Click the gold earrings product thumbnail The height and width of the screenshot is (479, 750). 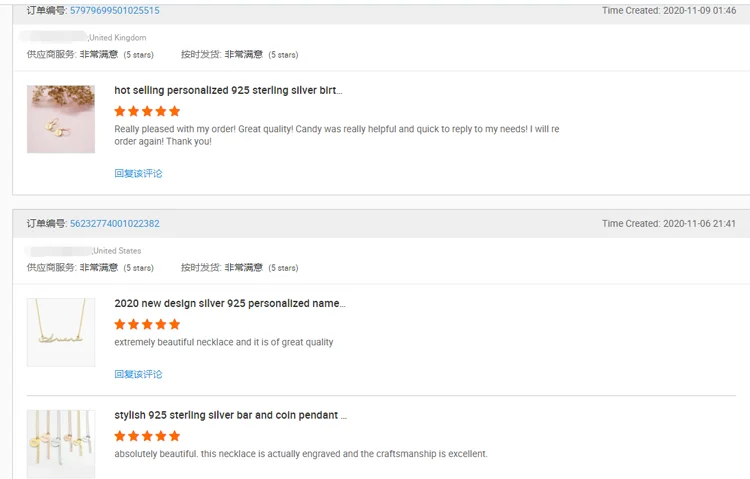pyautogui.click(x=61, y=119)
